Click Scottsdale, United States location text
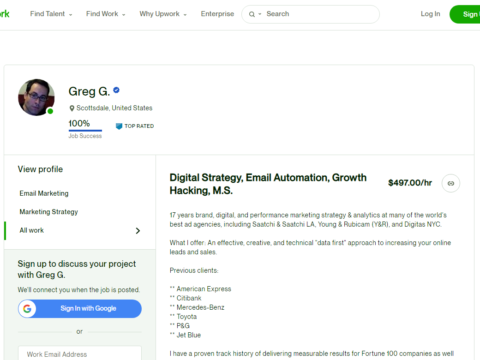This screenshot has width=480, height=360. click(x=114, y=108)
